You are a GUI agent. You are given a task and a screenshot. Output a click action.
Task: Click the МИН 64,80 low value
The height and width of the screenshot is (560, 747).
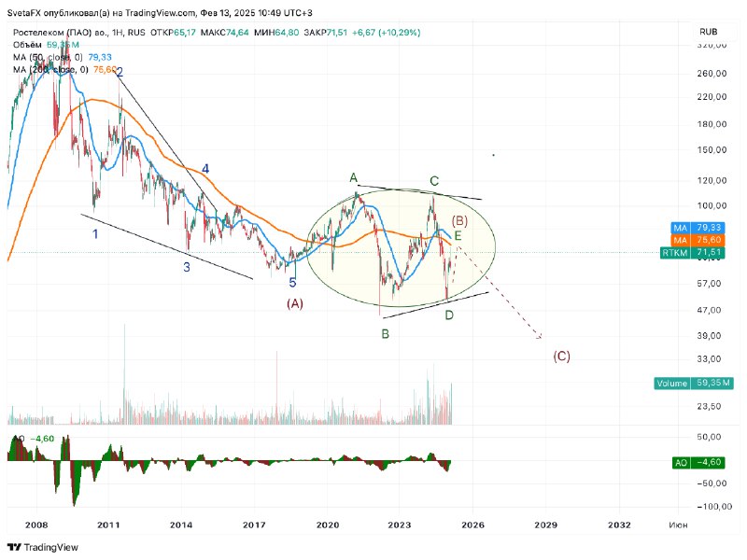click(276, 33)
